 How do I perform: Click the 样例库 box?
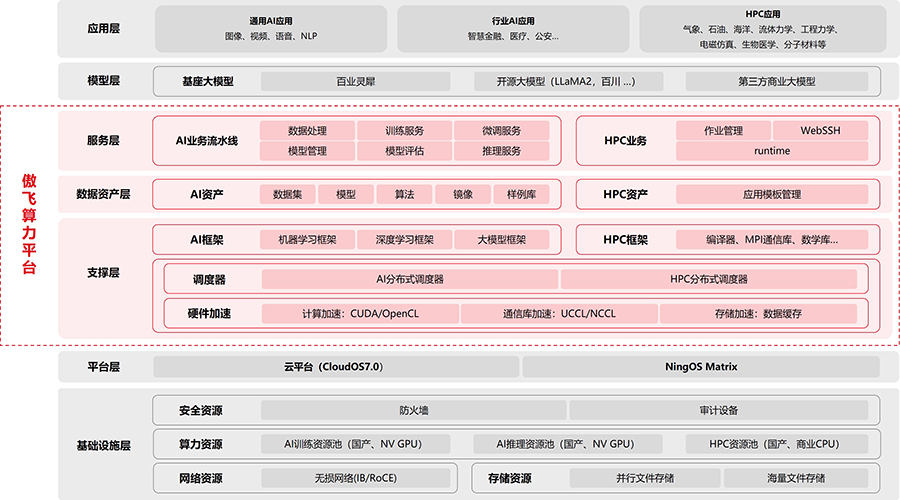click(521, 194)
